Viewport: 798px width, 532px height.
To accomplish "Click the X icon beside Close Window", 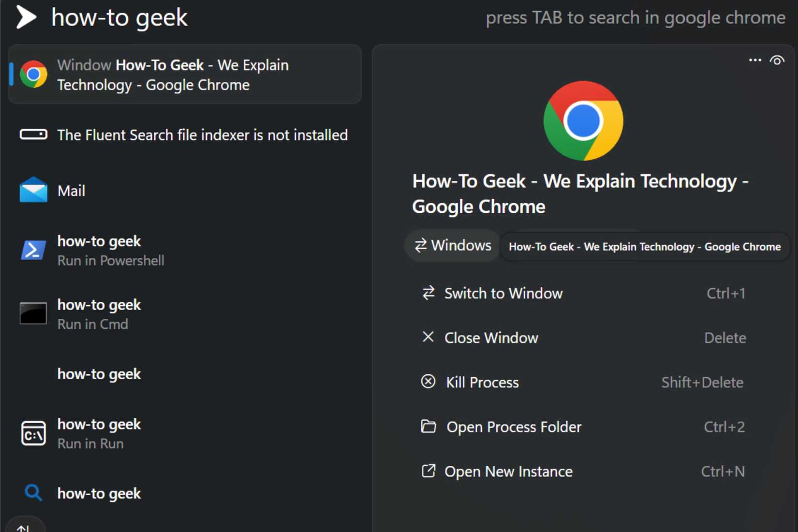I will [x=428, y=337].
